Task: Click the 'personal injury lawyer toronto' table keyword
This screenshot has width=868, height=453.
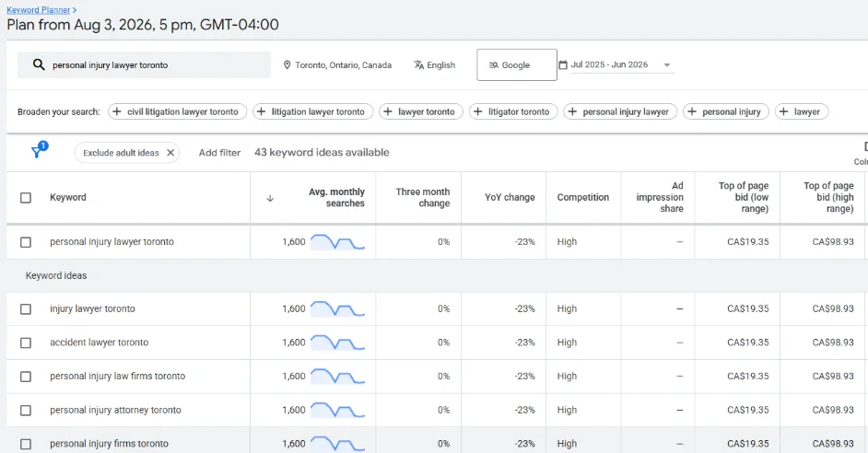Action: (x=111, y=242)
